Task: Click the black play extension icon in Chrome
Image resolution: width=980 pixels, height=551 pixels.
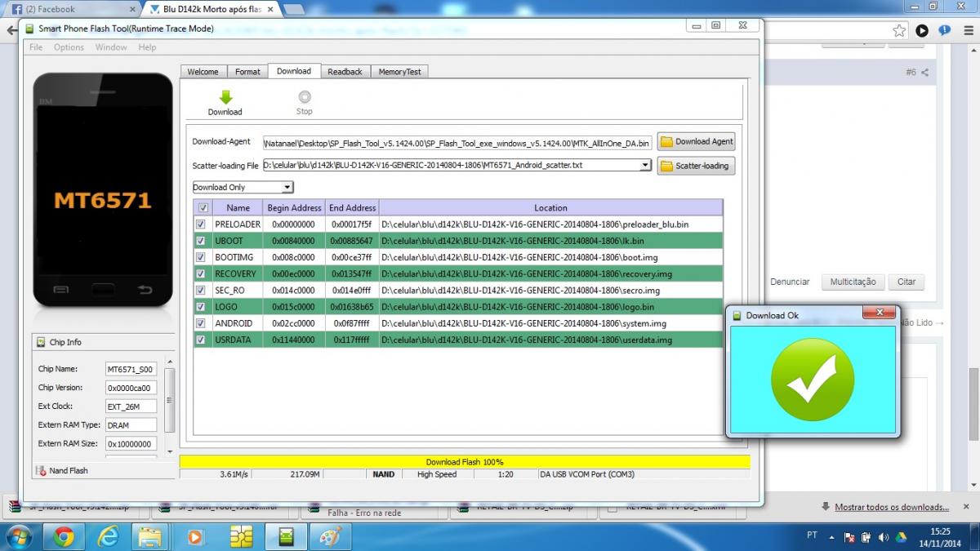Action: pos(922,31)
